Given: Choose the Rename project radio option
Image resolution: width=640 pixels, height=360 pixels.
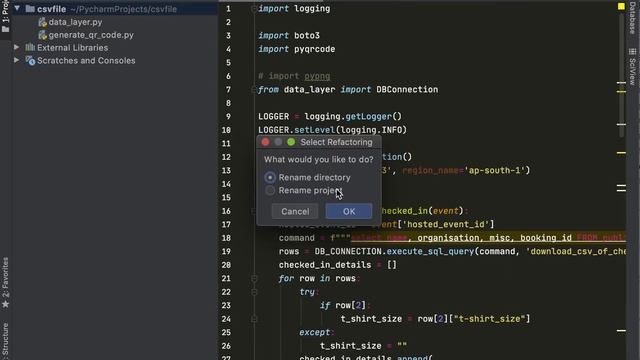Looking at the screenshot, I should (270, 191).
